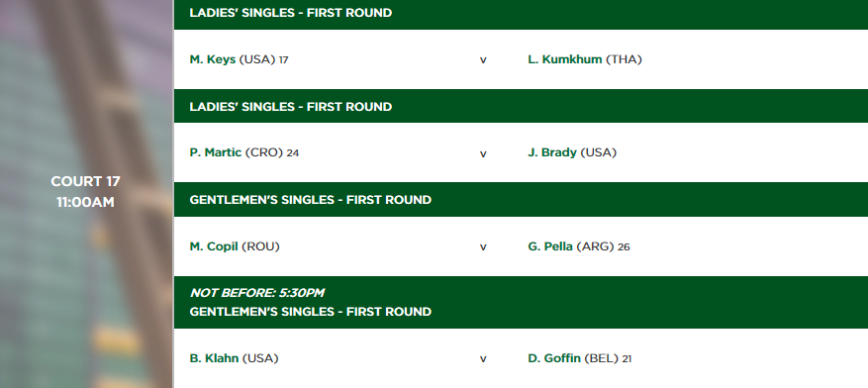
Task: Open L. Kumkhum player link
Action: click(x=564, y=59)
